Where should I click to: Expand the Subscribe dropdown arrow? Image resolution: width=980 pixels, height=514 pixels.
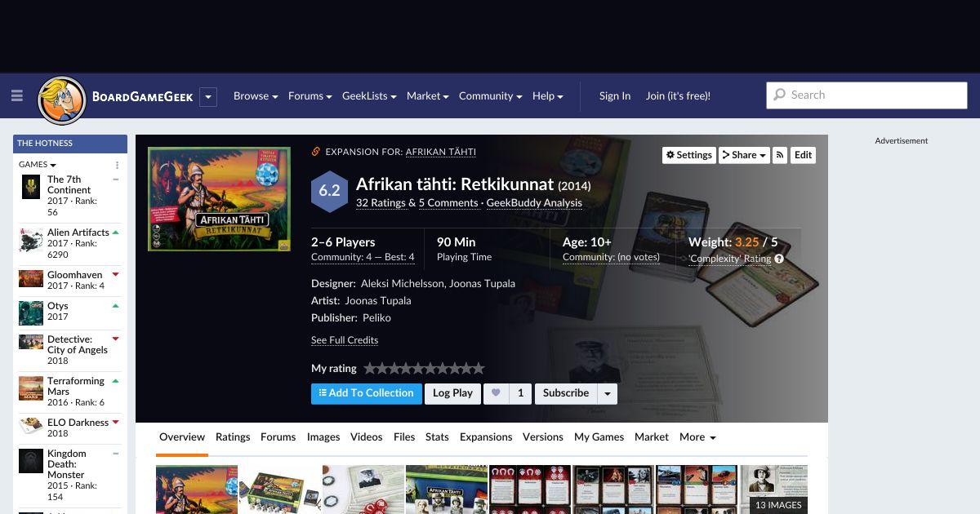click(608, 393)
